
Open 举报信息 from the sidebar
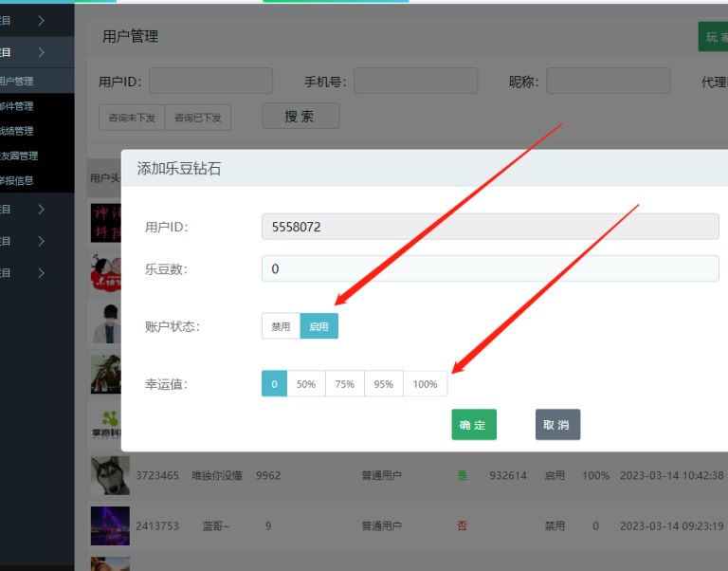[x=17, y=180]
